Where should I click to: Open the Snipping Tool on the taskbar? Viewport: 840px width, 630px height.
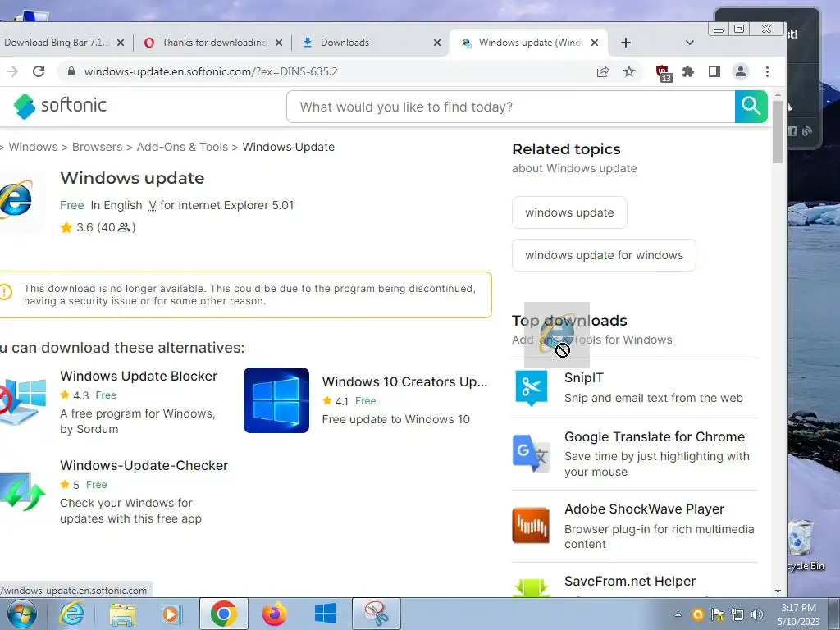point(376,614)
